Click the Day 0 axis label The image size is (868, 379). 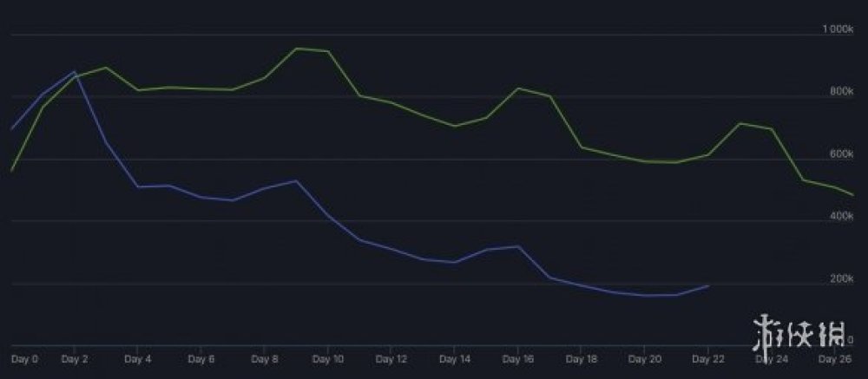pyautogui.click(x=25, y=357)
